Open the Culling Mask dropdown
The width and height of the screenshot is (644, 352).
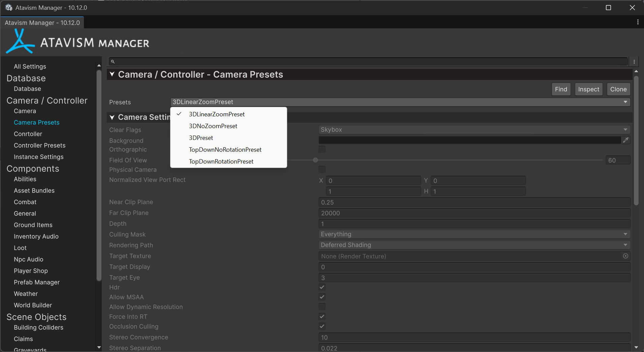tap(474, 234)
